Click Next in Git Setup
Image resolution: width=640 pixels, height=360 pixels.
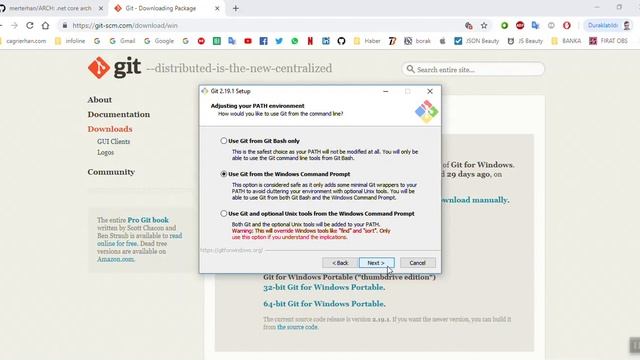tap(376, 263)
